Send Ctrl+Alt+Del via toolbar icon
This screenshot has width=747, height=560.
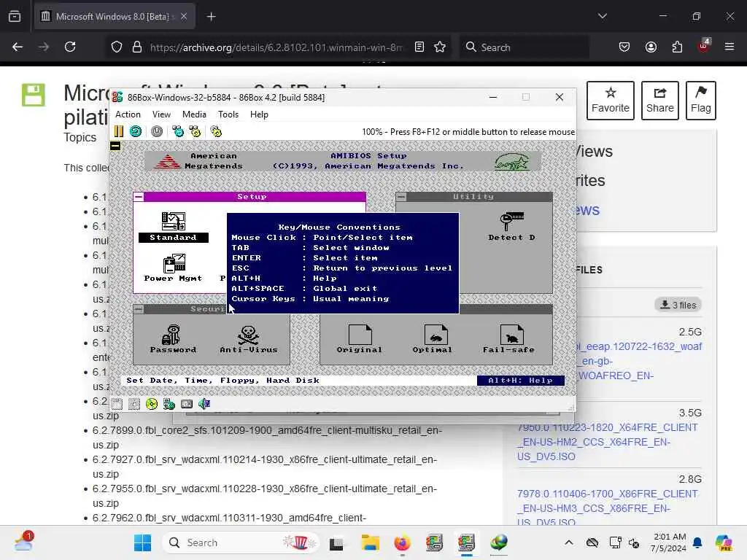(178, 131)
